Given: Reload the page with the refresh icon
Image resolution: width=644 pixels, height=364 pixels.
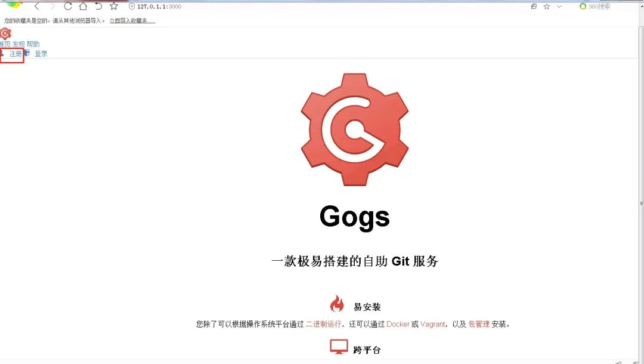Looking at the screenshot, I should (68, 6).
